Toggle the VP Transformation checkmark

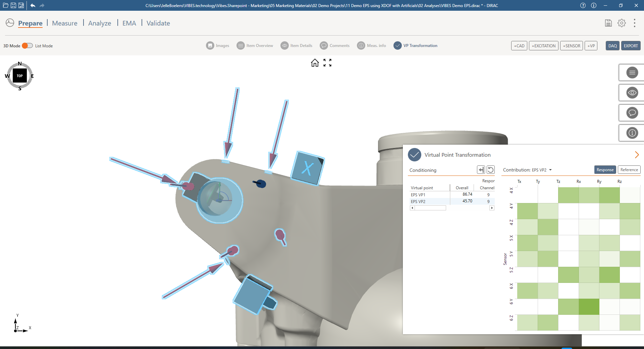point(397,46)
